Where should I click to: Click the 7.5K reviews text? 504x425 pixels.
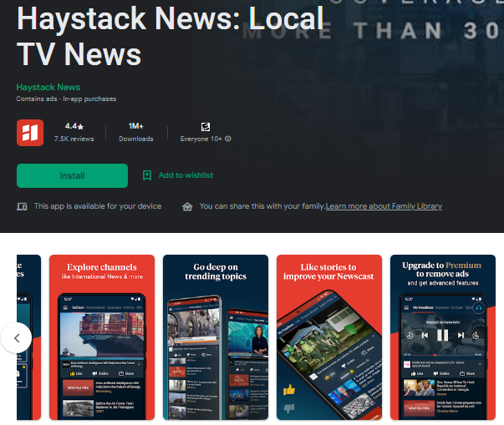[x=74, y=139]
